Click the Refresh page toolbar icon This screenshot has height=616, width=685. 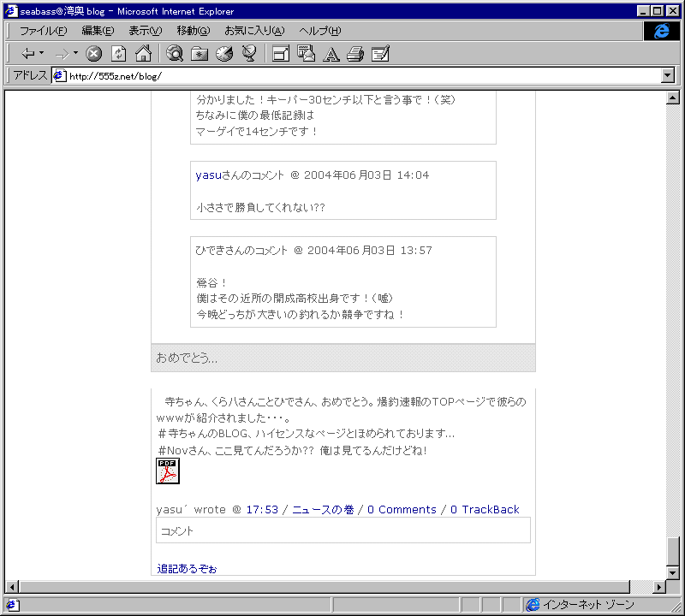click(x=118, y=54)
